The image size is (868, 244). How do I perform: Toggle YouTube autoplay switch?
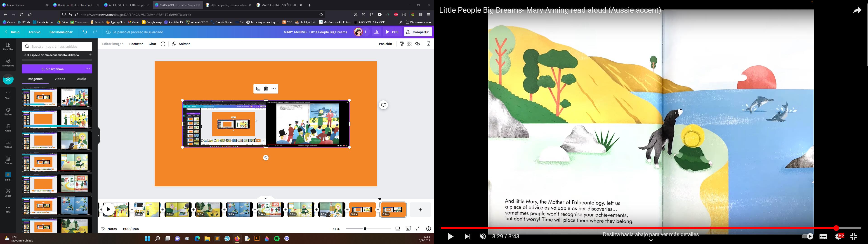coord(807,237)
